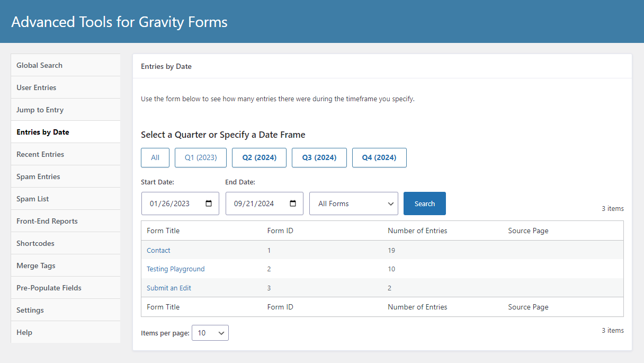
Task: Open the Help section
Action: 24,332
